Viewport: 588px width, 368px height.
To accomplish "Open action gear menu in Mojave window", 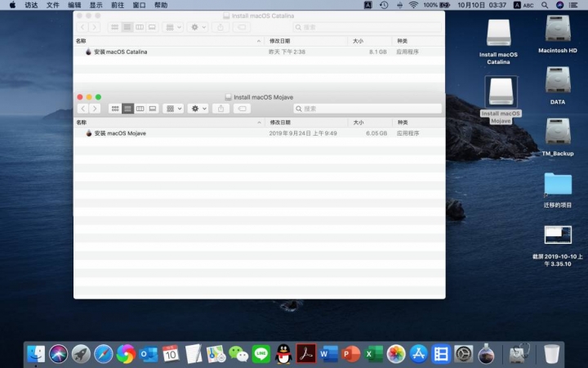I will [x=198, y=109].
